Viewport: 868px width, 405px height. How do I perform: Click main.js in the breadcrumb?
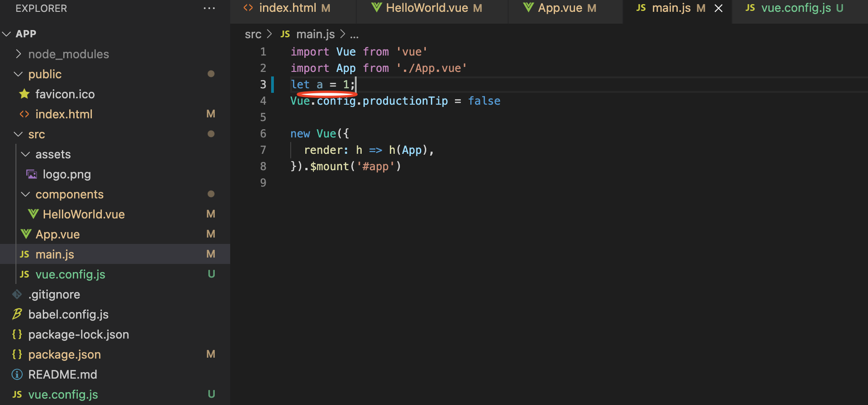(x=315, y=34)
